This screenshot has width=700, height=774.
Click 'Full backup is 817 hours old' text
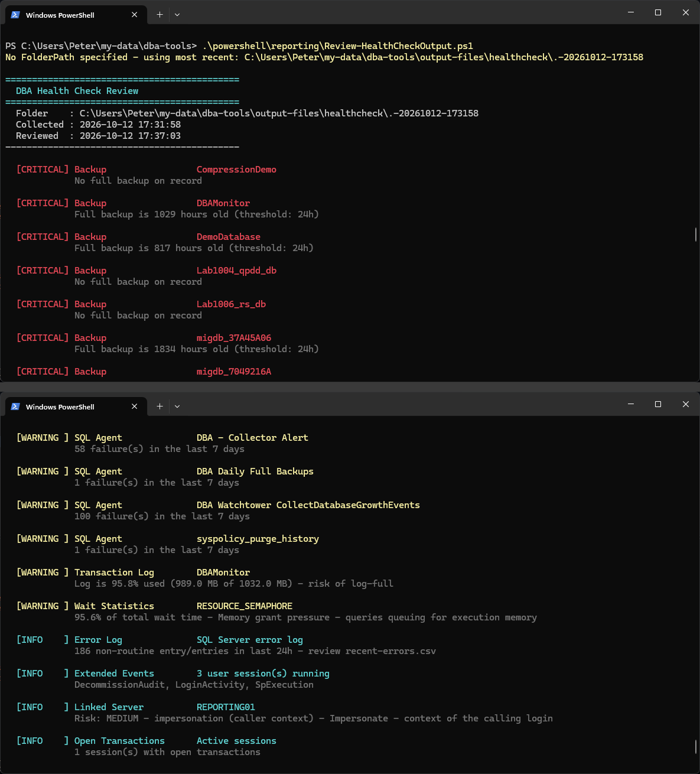point(194,248)
